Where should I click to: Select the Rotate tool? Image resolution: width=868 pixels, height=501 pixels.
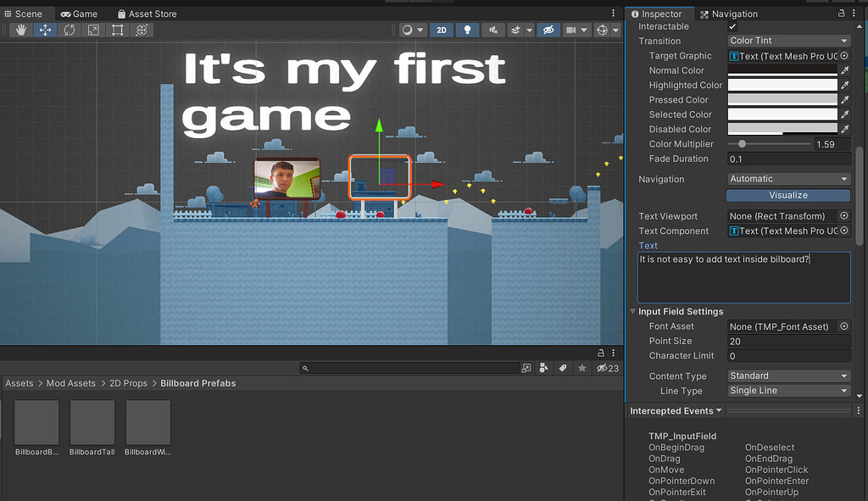(68, 30)
